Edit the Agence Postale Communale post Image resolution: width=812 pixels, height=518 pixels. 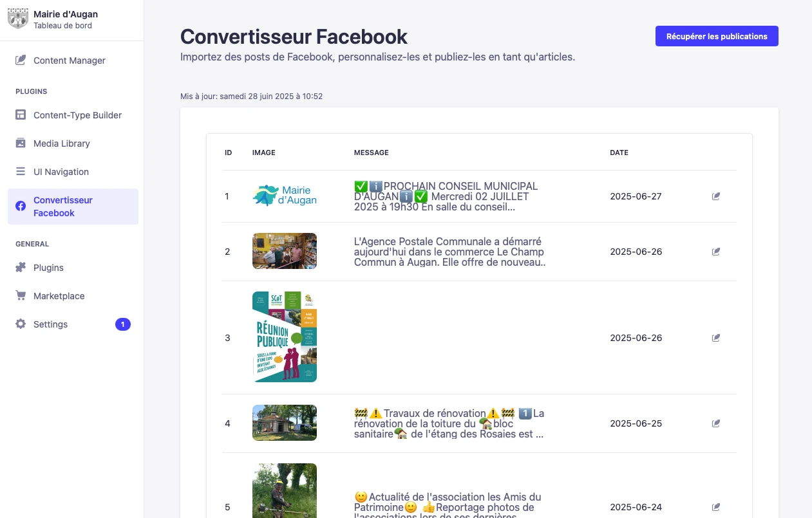point(716,252)
